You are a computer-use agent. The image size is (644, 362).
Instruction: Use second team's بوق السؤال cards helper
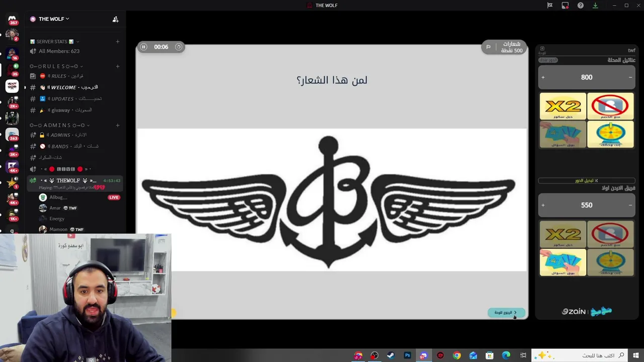coord(563,262)
